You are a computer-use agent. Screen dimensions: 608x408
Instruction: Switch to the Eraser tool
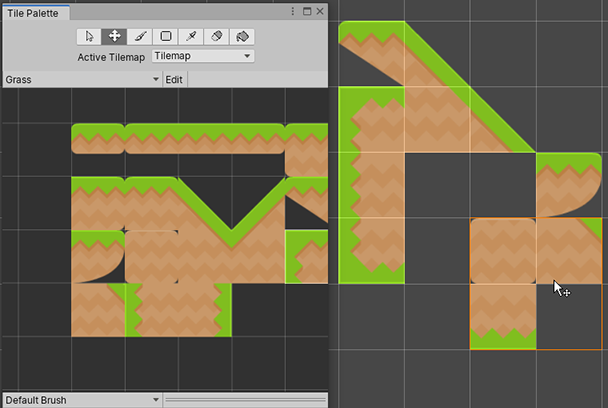[215, 36]
